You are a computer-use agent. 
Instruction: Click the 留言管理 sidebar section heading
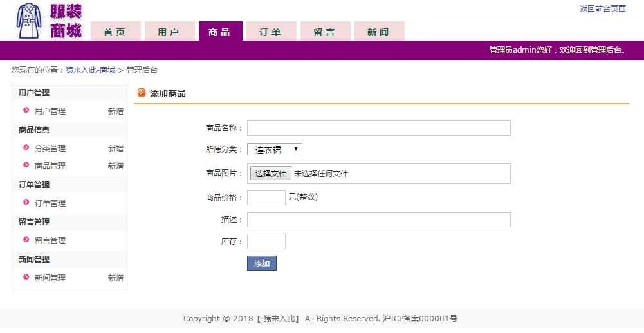34,222
